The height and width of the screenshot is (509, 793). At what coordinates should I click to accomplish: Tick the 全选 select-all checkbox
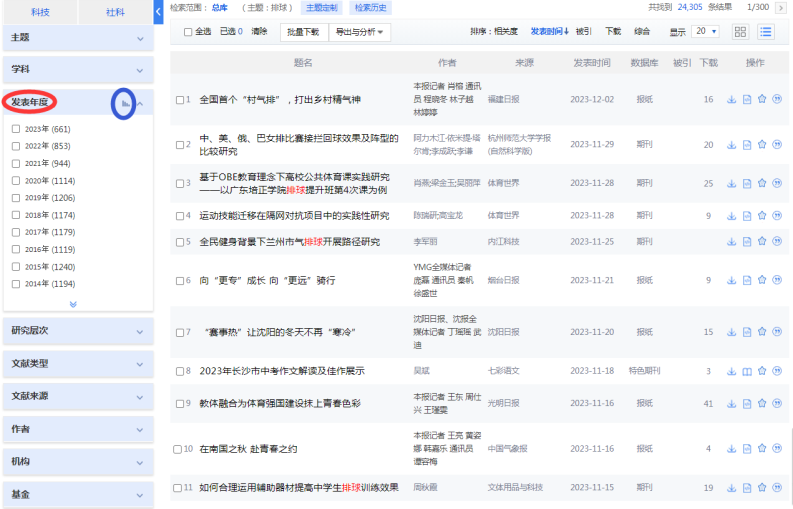[x=188, y=32]
